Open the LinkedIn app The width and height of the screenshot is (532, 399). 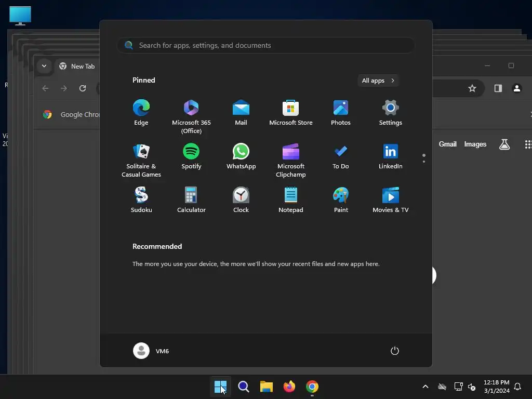tap(391, 156)
